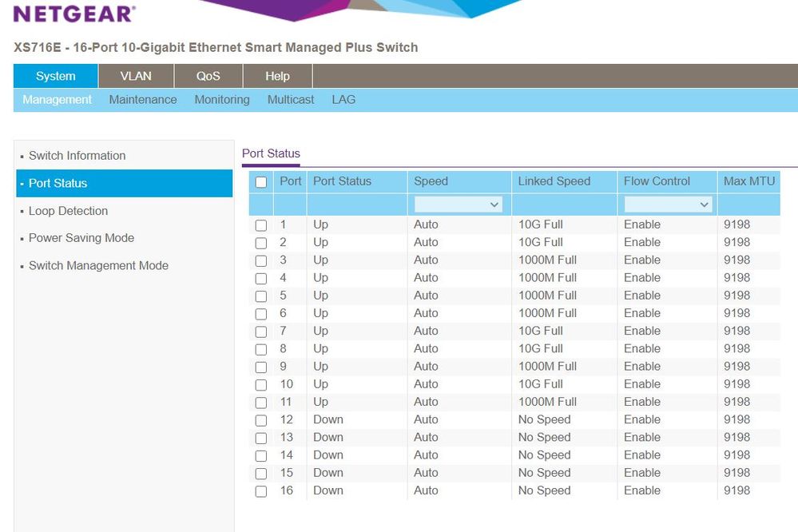Open the Monitoring submenu

pos(222,100)
